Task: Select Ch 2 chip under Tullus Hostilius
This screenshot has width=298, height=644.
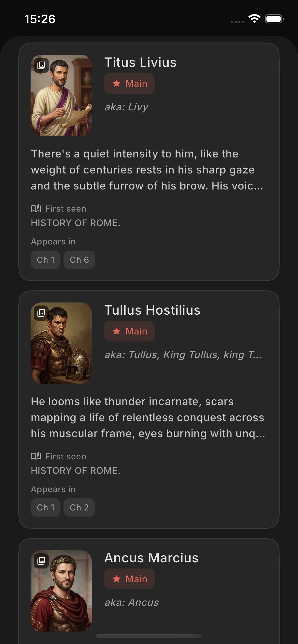Action: [79, 507]
